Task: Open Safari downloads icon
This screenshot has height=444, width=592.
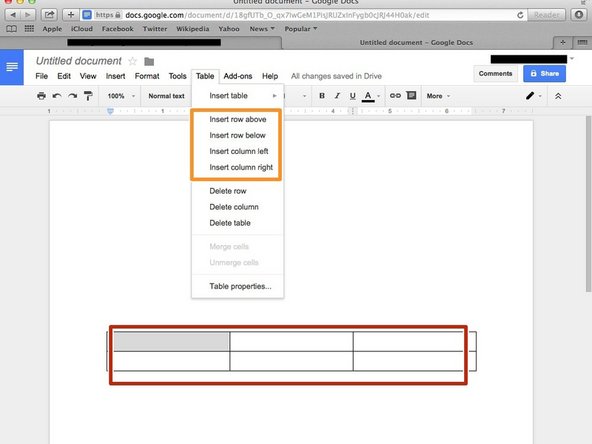Action: click(578, 15)
